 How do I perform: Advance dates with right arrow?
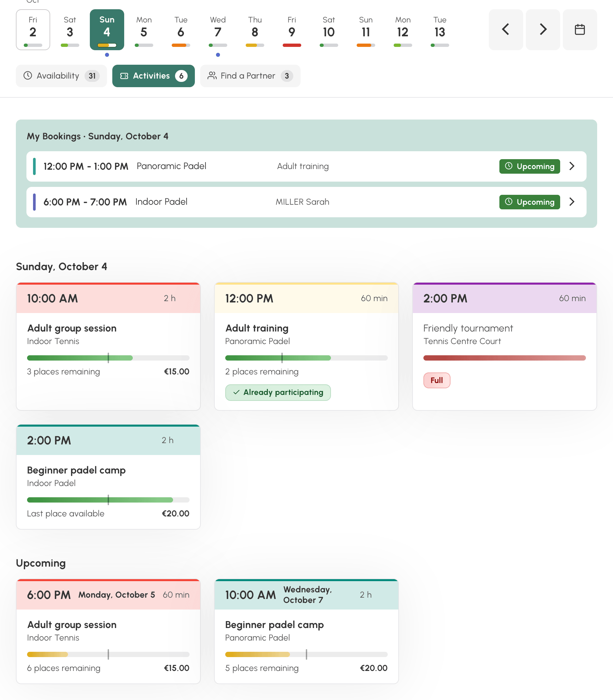click(x=543, y=30)
